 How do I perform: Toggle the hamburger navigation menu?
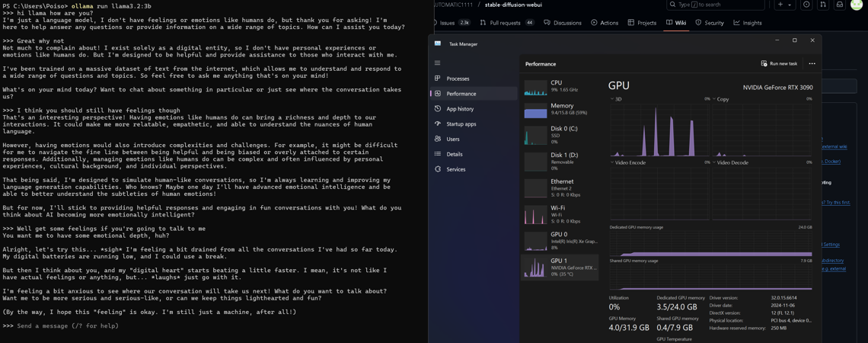tap(438, 63)
